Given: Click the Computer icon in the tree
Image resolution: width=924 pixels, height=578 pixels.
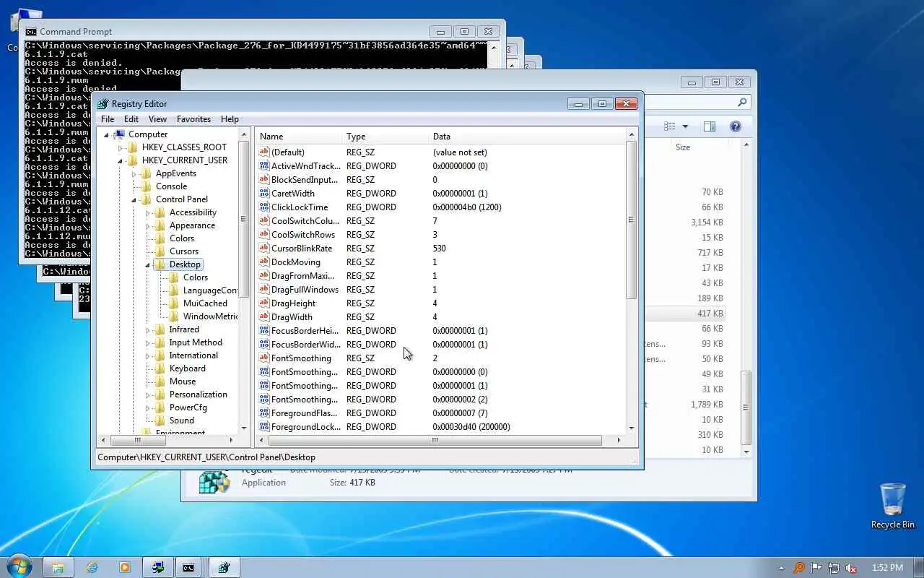Looking at the screenshot, I should 119,134.
